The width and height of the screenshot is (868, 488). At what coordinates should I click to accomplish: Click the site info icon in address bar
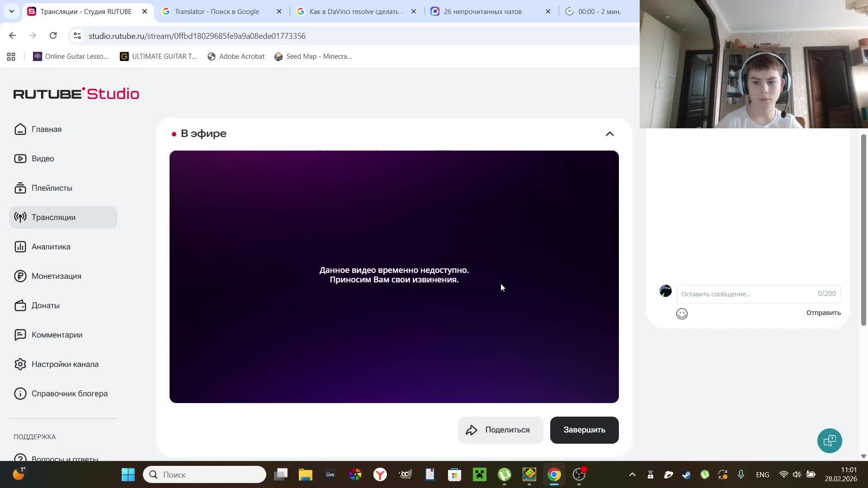pos(77,36)
